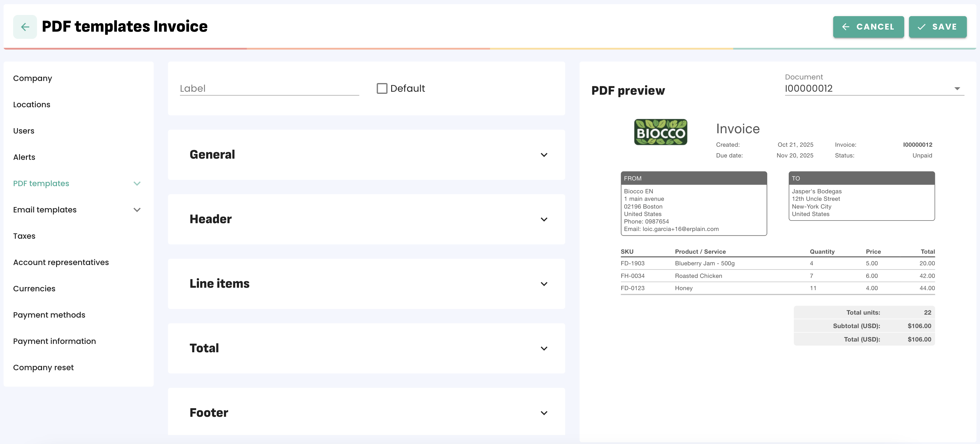Viewport: 980px width, 444px height.
Task: Open Payment methods settings
Action: pos(49,315)
